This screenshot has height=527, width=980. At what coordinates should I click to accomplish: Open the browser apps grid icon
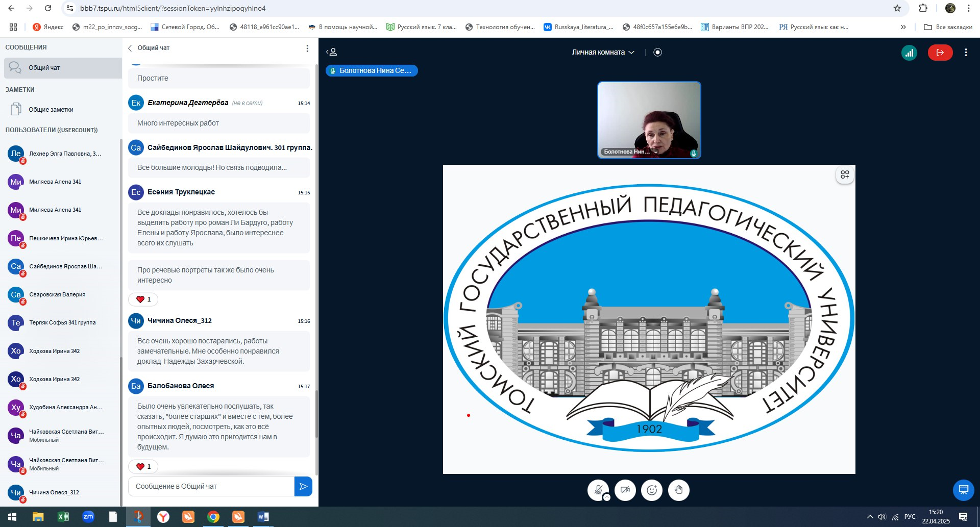[x=13, y=27]
